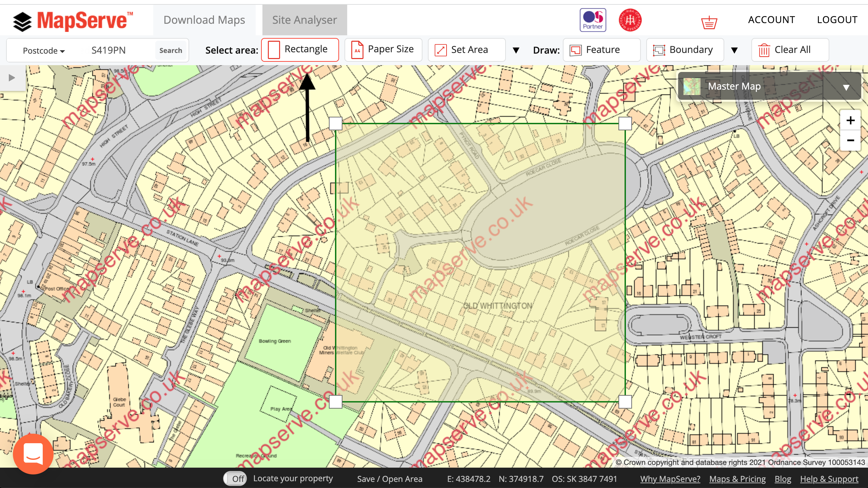The image size is (868, 488).
Task: Enable the map play button
Action: tap(12, 78)
